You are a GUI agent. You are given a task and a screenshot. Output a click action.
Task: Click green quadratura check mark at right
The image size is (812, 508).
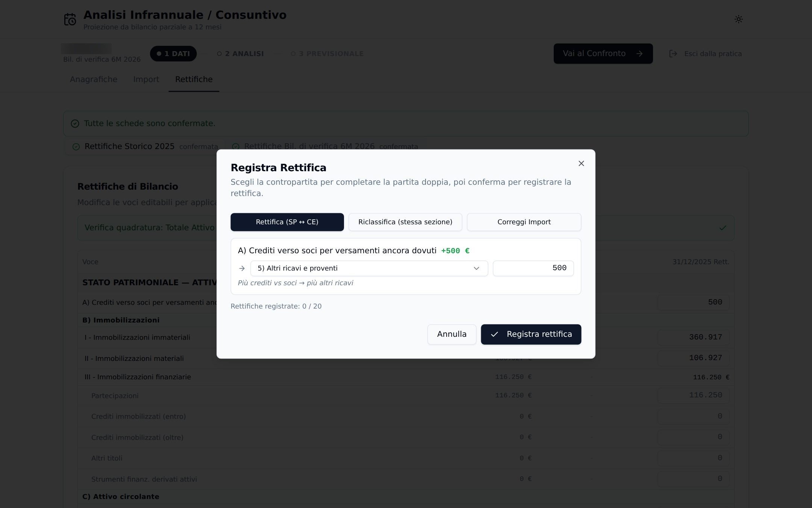point(723,228)
